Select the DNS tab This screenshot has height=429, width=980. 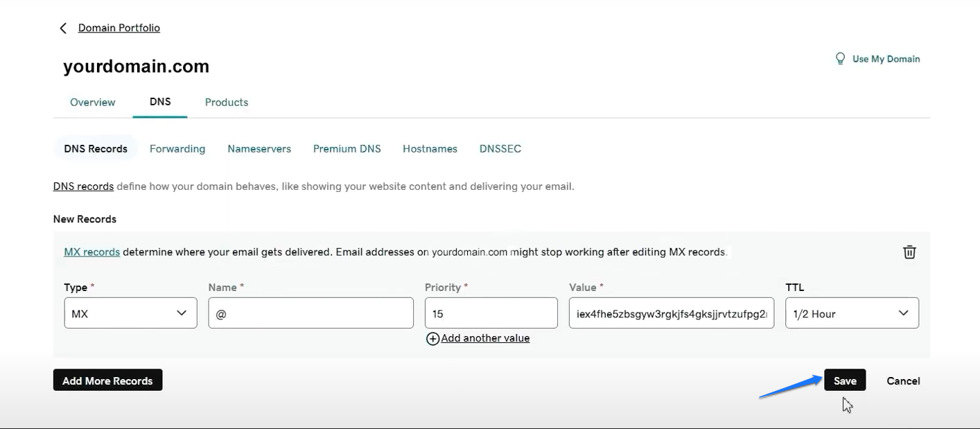pyautogui.click(x=160, y=102)
